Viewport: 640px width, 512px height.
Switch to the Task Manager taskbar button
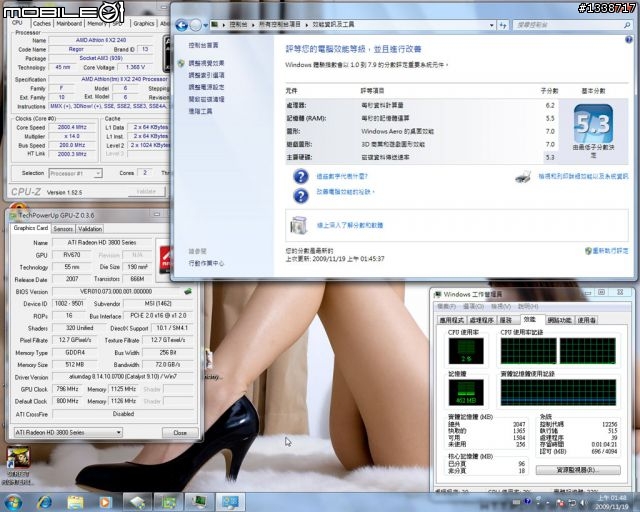point(200,502)
